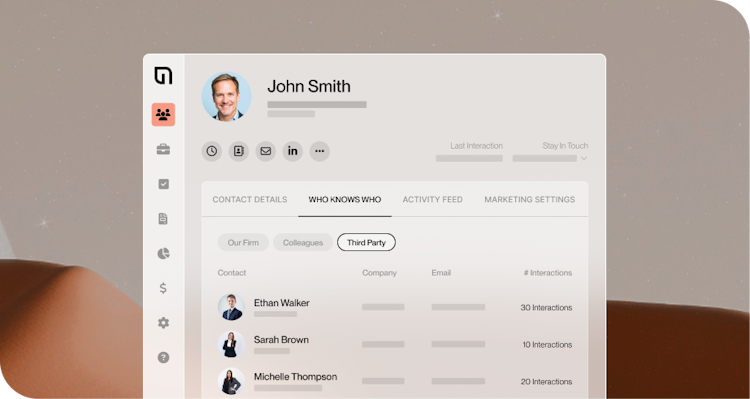Screen dimensions: 750x399
Task: Switch to the Activity Feed tab
Action: [432, 200]
